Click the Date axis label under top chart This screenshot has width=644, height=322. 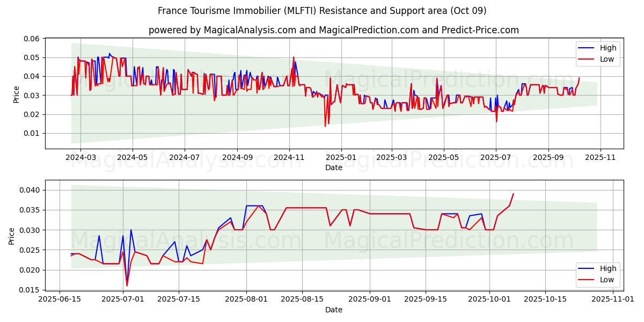click(333, 167)
